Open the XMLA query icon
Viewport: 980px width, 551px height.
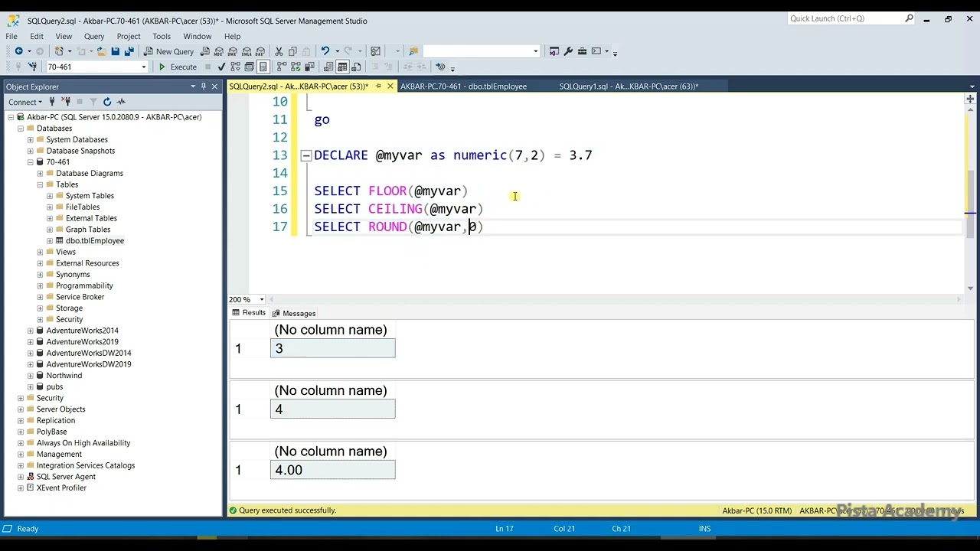point(247,51)
